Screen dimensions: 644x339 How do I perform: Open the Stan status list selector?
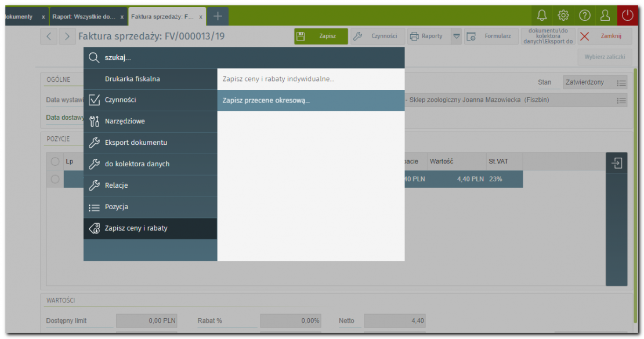[x=621, y=83]
